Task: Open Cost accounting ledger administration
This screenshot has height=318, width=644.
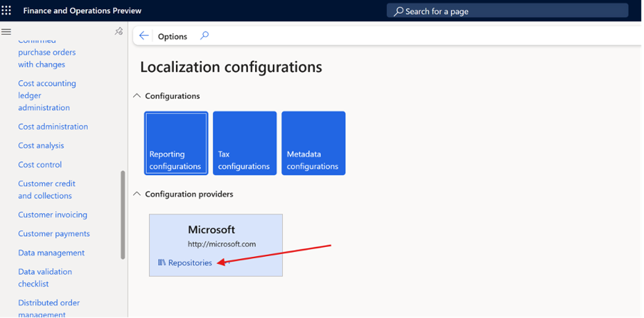Action: (x=47, y=95)
